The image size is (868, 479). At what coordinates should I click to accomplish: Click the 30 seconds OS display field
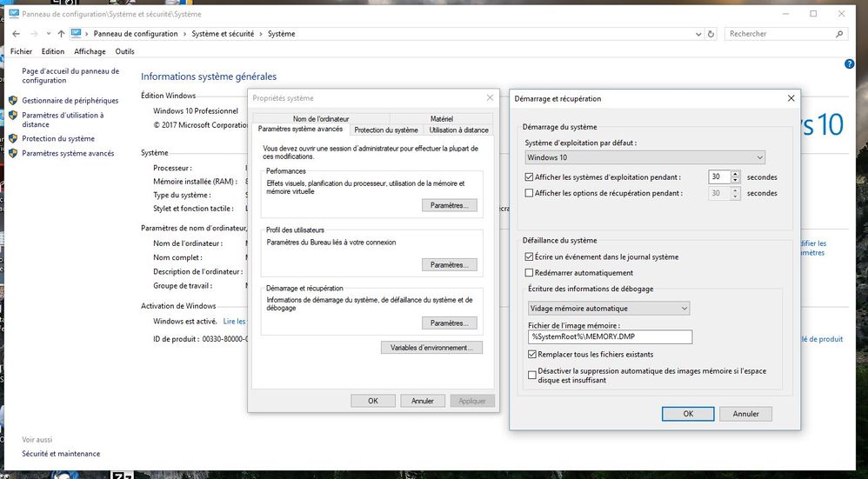tap(719, 177)
